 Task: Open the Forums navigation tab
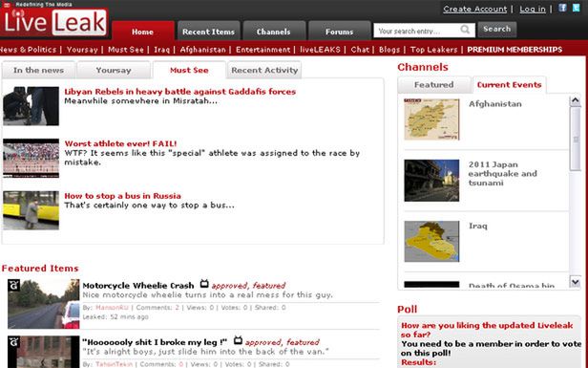click(x=339, y=32)
